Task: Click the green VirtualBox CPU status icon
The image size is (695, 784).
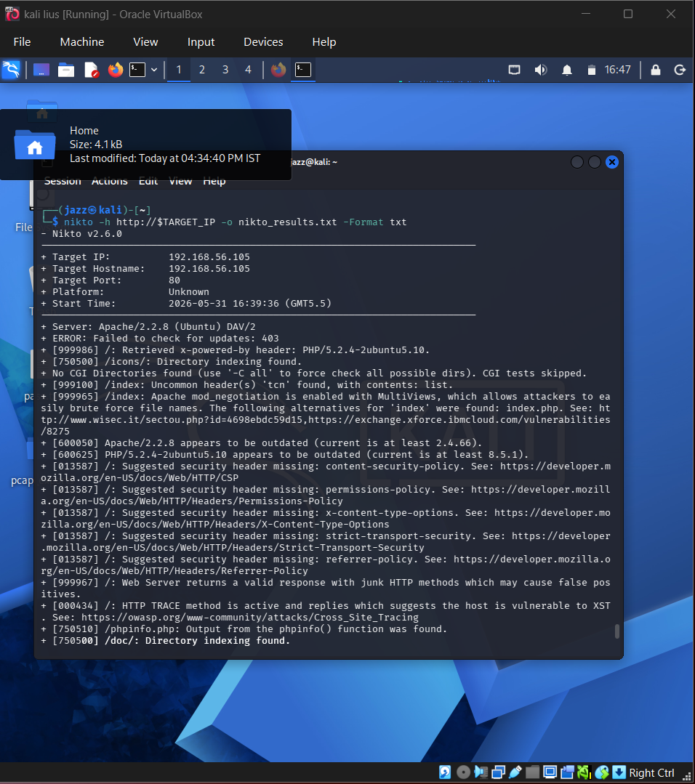Action: click(x=584, y=772)
